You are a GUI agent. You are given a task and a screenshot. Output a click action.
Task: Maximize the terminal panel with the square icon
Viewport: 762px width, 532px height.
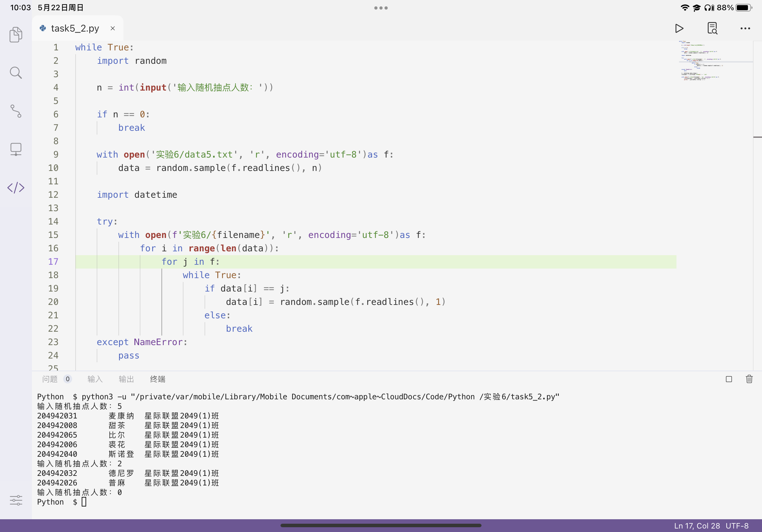coord(729,379)
